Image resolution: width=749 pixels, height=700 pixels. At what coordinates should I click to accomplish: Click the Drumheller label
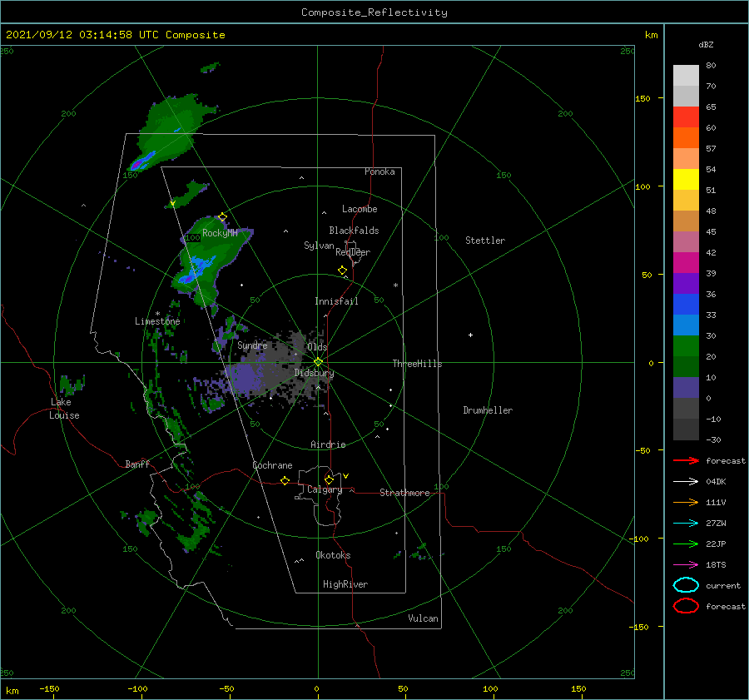pos(488,410)
